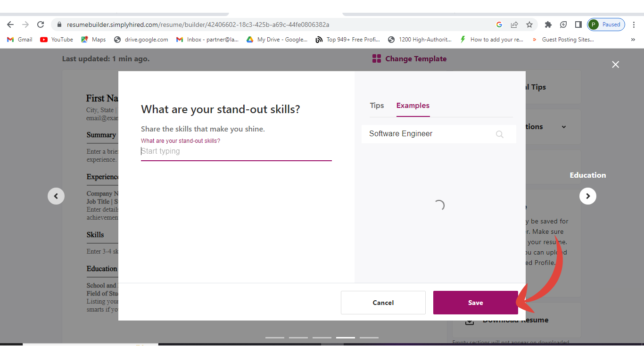Click the Save button in the dialog
644x362 pixels.
click(475, 303)
